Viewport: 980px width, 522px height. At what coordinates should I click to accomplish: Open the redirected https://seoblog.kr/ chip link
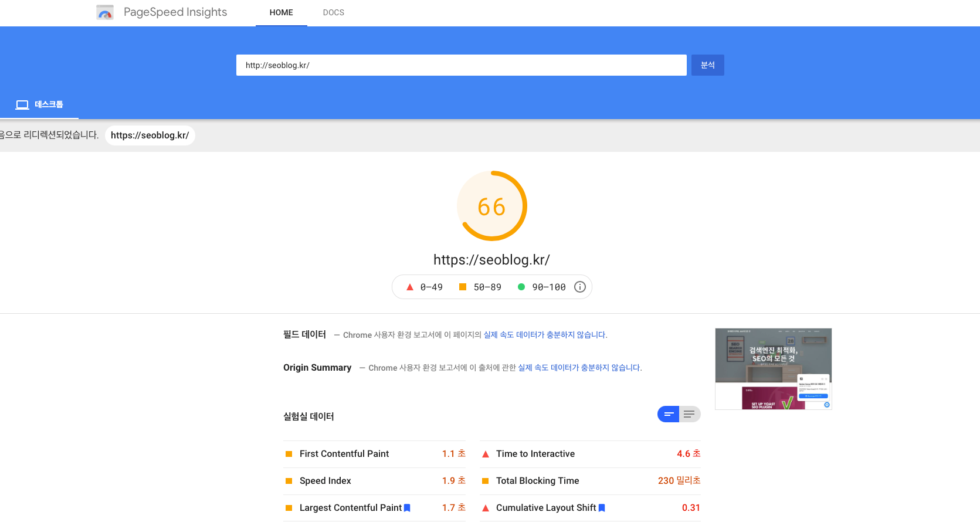click(x=150, y=135)
